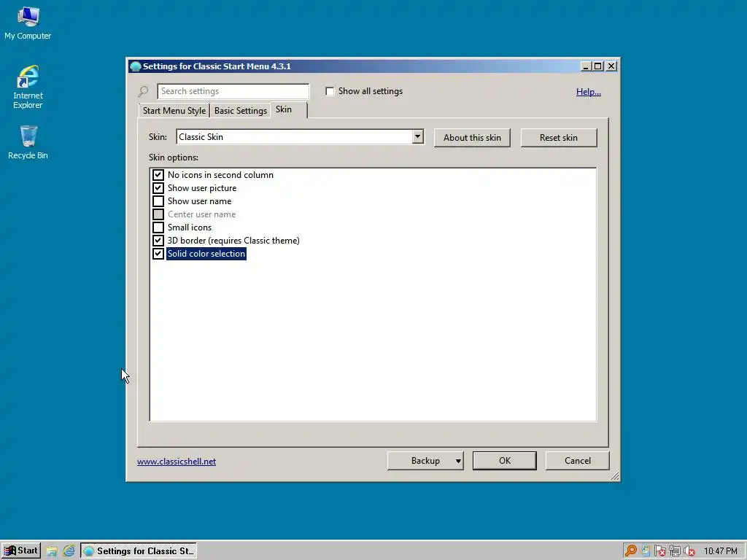The image size is (747, 560).
Task: Switch to Basic Settings tab
Action: coord(241,111)
